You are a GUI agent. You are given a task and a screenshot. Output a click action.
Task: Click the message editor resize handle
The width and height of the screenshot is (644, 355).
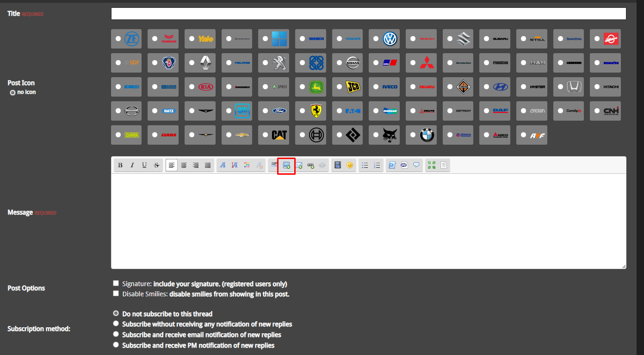point(624,266)
